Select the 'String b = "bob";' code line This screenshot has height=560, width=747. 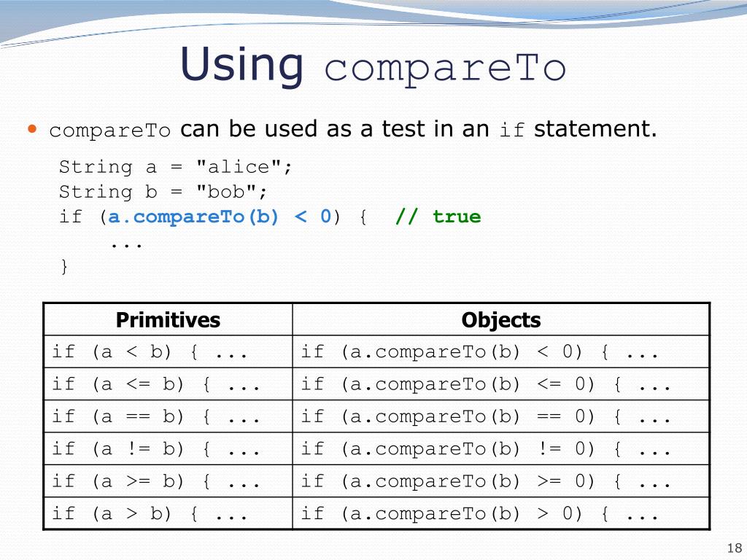[x=163, y=192]
